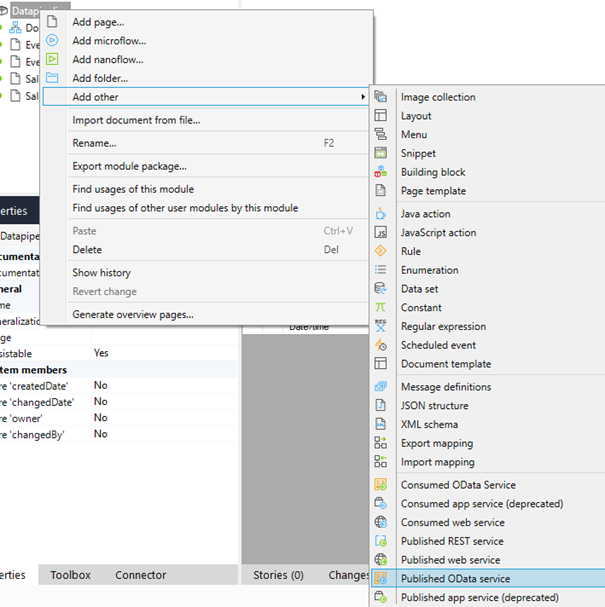This screenshot has height=607, width=605.
Task: Click the Constant pi icon
Action: 380,307
